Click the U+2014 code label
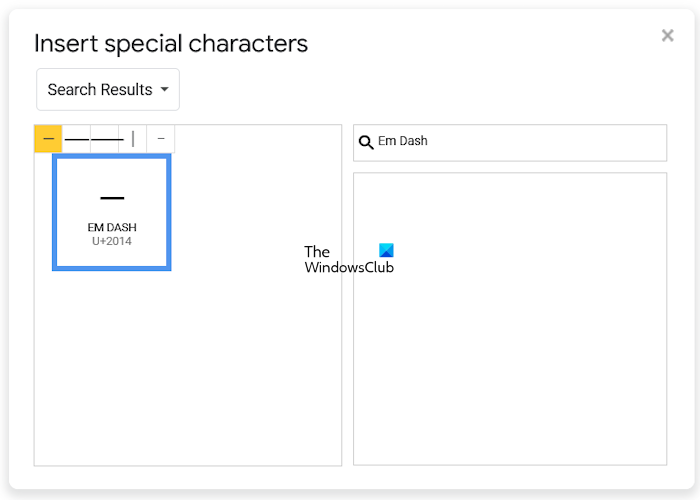 (112, 241)
